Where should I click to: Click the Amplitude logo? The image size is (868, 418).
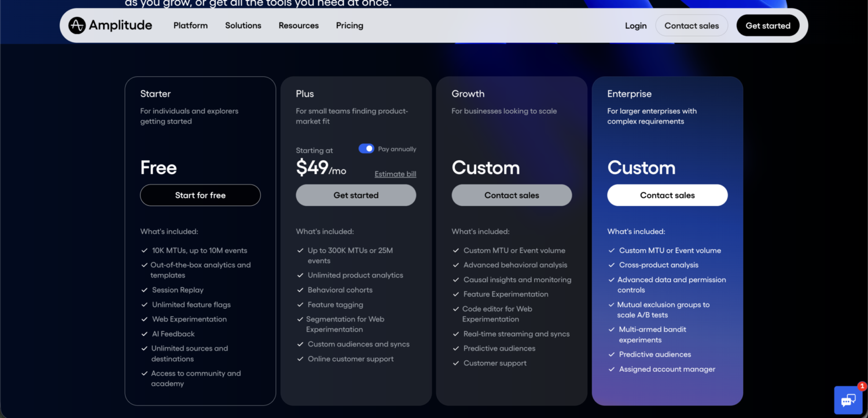[110, 25]
